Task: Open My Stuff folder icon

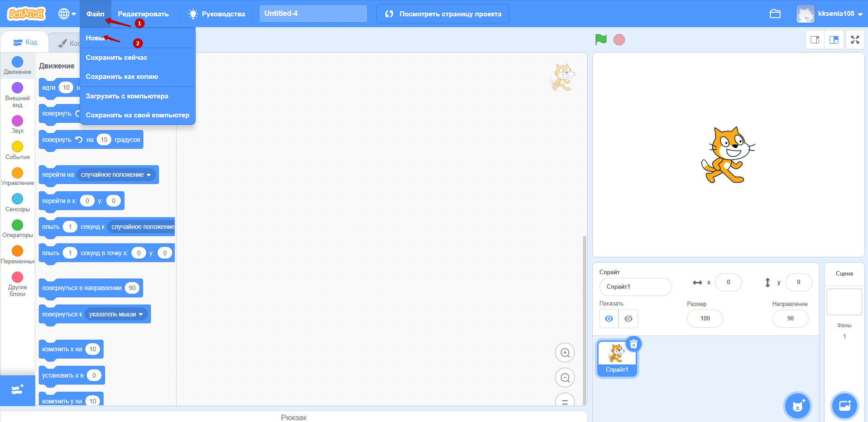Action: [775, 14]
